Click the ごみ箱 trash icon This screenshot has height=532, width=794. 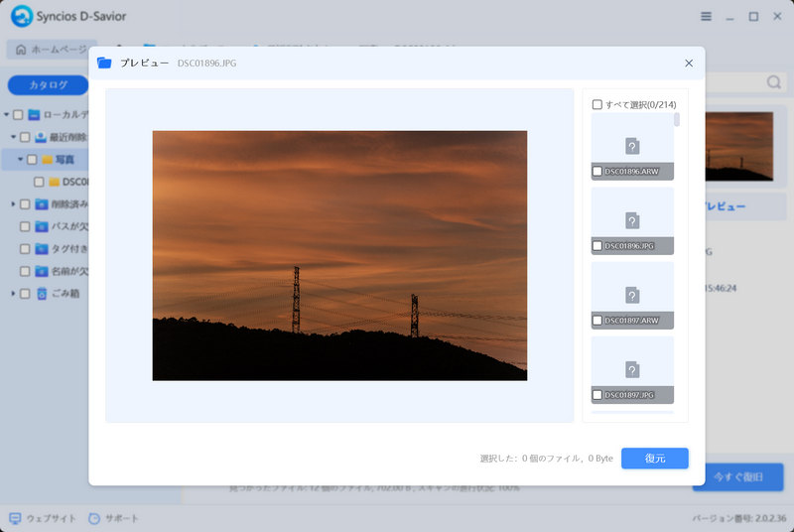point(42,293)
